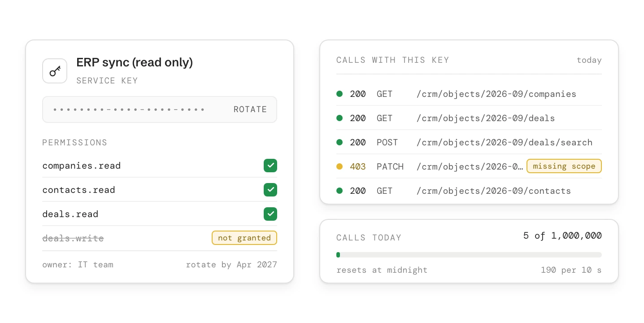The image size is (644, 323).
Task: Click the "not granted" badge on deals.write
Action: coord(244,238)
